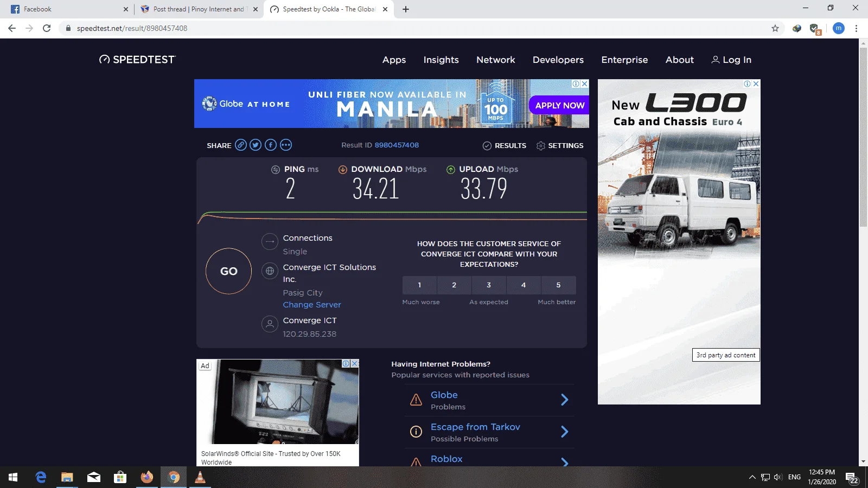Open the Developers menu

(558, 60)
